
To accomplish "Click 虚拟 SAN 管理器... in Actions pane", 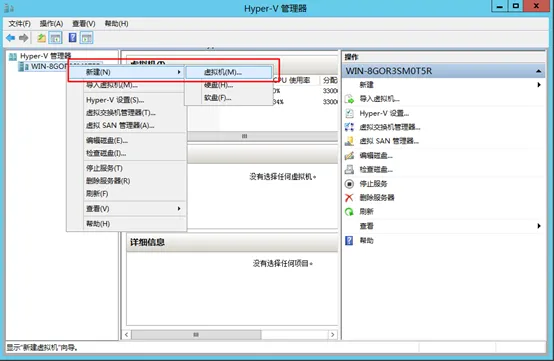I will (389, 141).
